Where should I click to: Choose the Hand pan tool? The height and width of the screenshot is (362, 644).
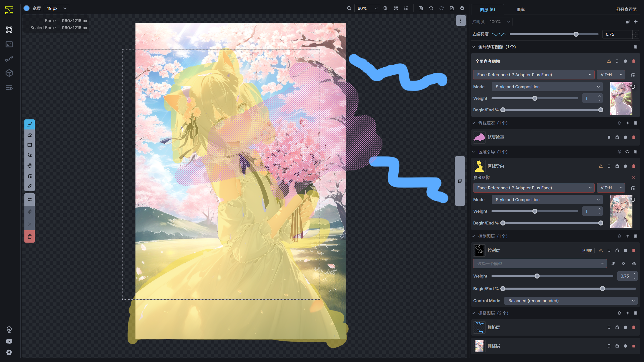(29, 165)
